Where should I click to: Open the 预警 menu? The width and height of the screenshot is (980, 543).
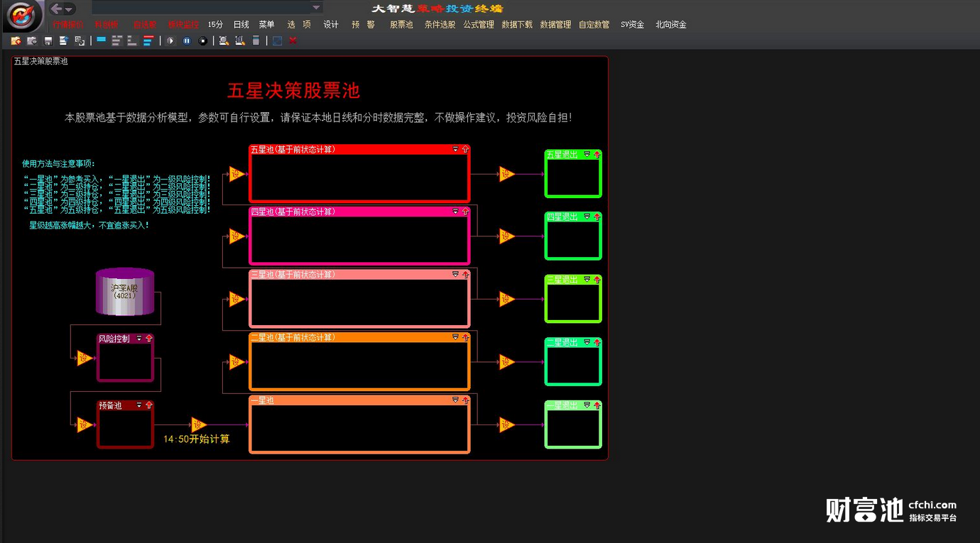click(x=363, y=25)
